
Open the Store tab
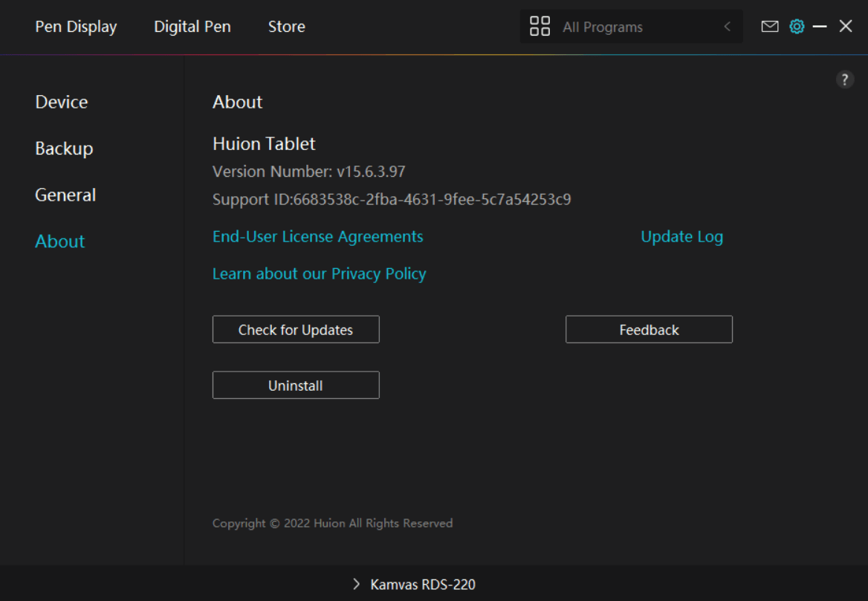click(287, 27)
